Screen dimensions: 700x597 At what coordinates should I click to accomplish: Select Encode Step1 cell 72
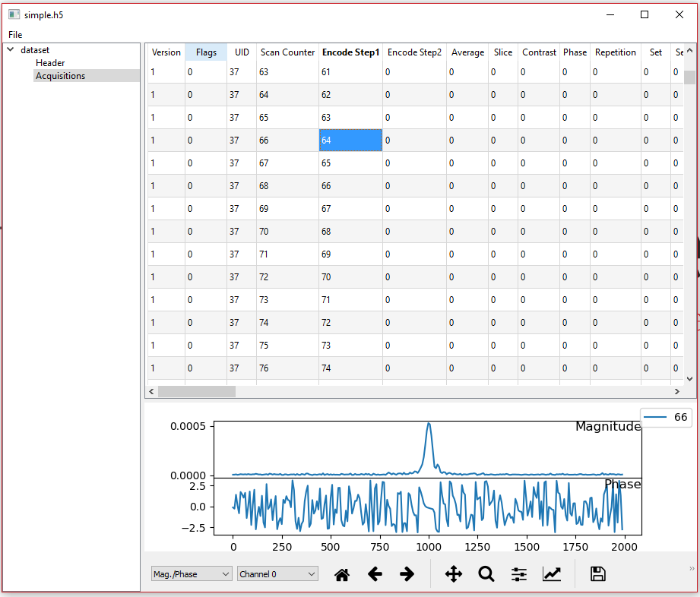350,322
